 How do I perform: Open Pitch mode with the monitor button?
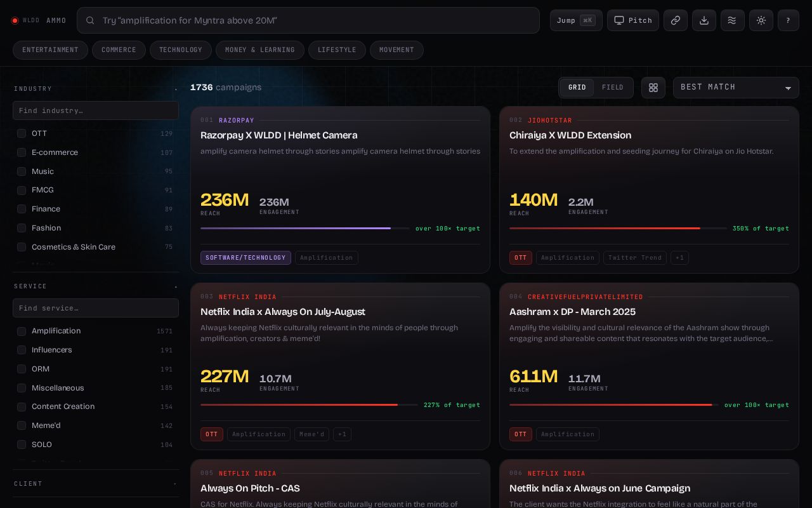click(x=633, y=20)
